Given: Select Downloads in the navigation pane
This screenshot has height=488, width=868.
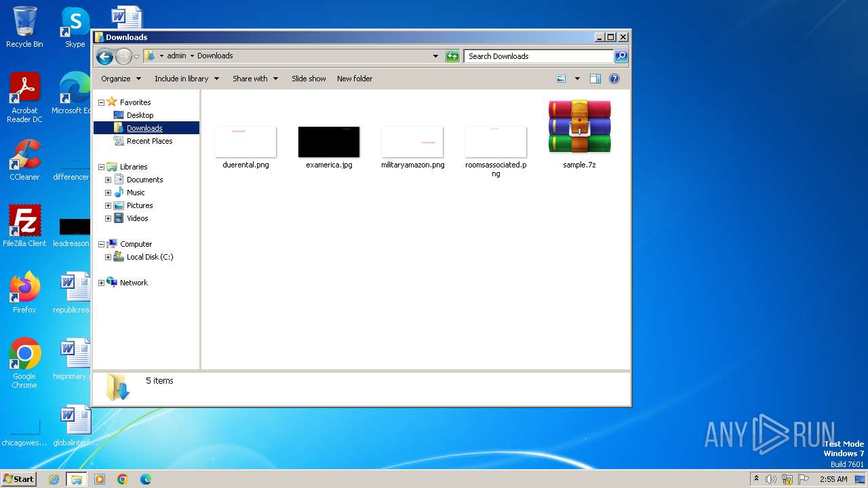Looking at the screenshot, I should point(144,128).
